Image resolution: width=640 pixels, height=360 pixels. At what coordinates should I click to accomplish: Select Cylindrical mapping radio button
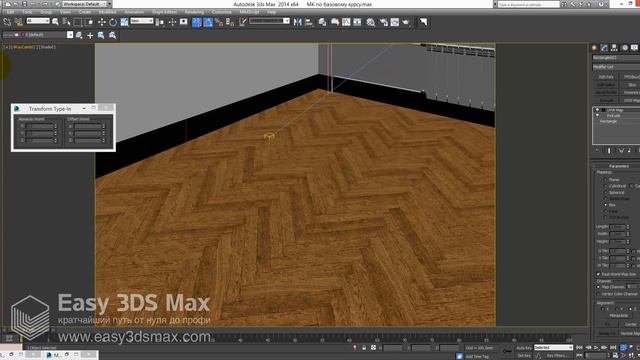606,186
